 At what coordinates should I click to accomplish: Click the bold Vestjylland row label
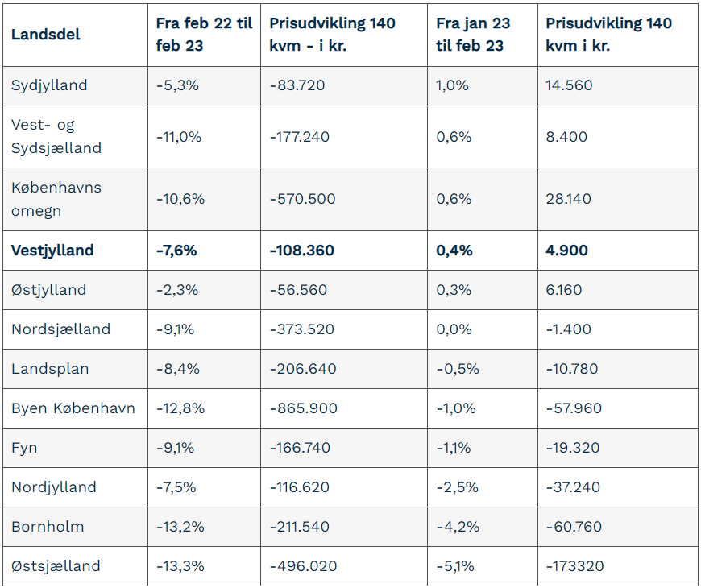(52, 251)
